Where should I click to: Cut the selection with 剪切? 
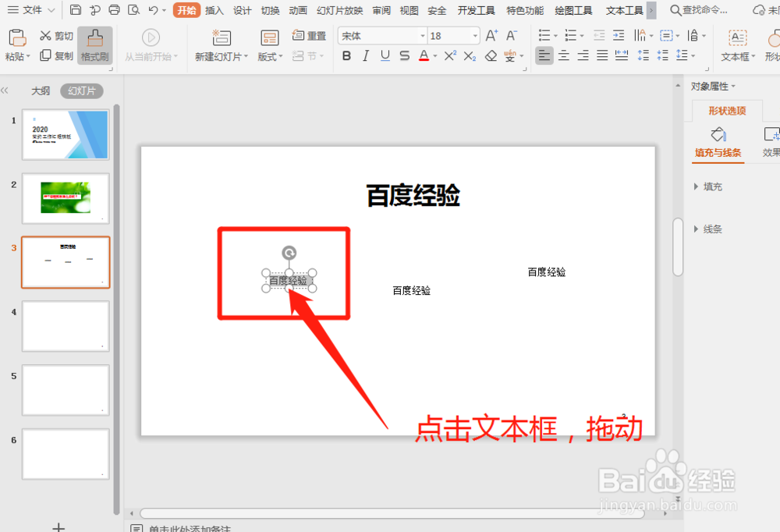(x=56, y=36)
